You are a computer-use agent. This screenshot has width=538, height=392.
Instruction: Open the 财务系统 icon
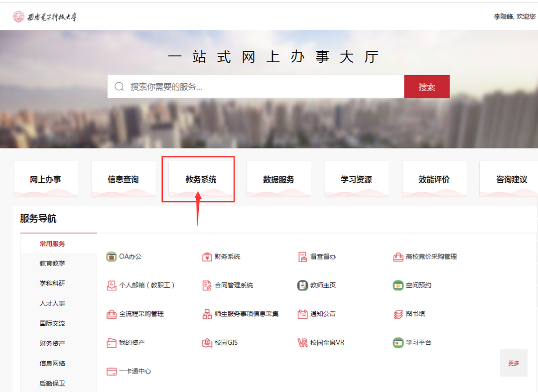click(x=207, y=257)
